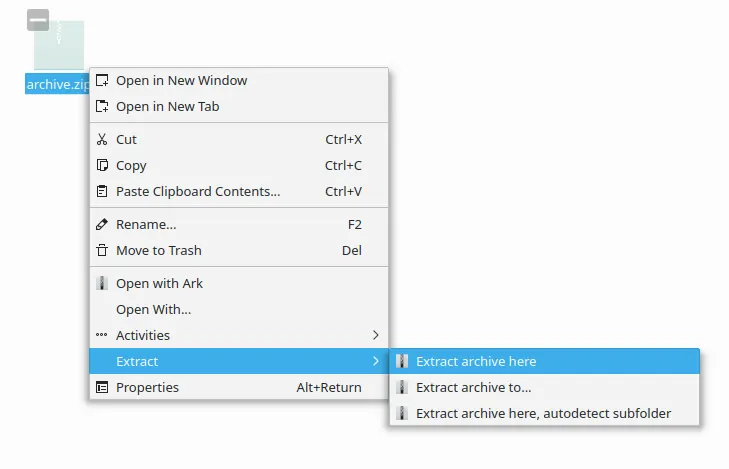Click the Properties icon in context menu
Image resolution: width=729 pixels, height=469 pixels.
pos(102,387)
